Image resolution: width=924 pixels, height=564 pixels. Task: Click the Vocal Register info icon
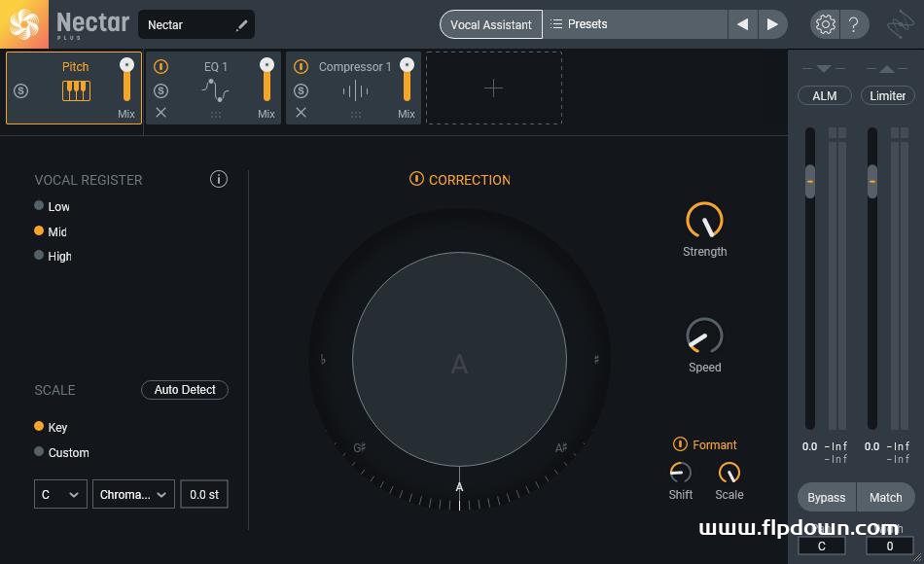click(219, 179)
